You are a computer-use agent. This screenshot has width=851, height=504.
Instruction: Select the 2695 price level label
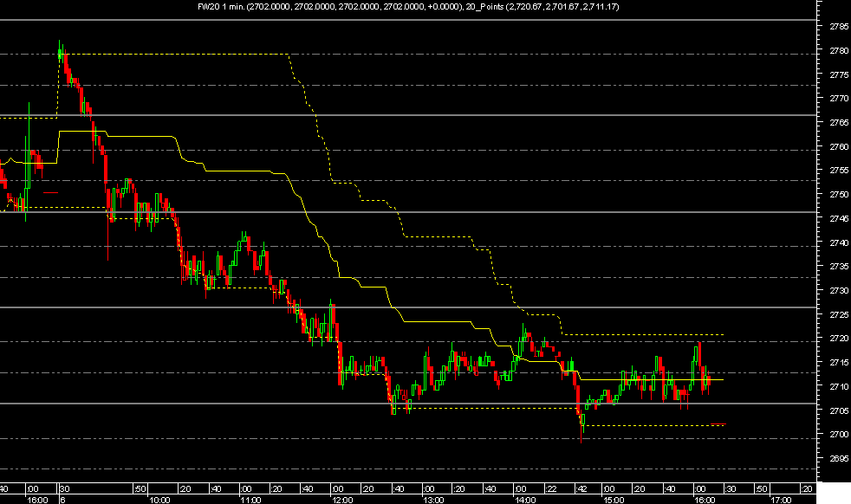839,458
